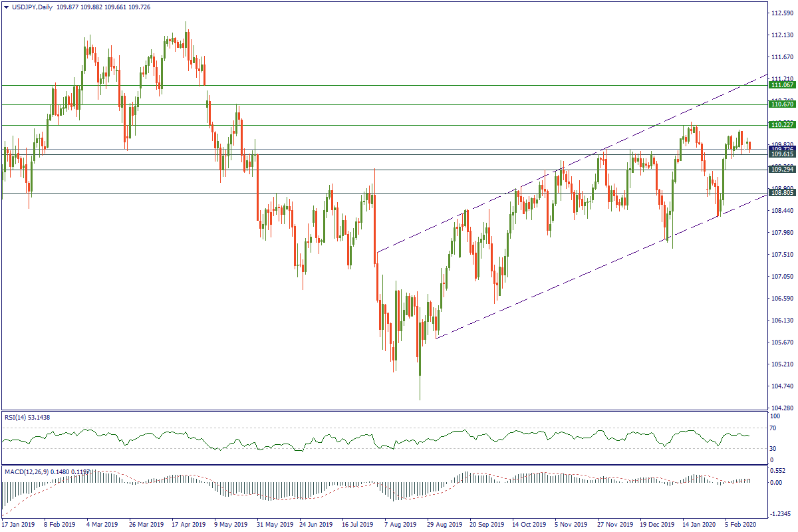
Task: Click the triangle arrow beside USDJPY,Daily
Action: click(6, 7)
